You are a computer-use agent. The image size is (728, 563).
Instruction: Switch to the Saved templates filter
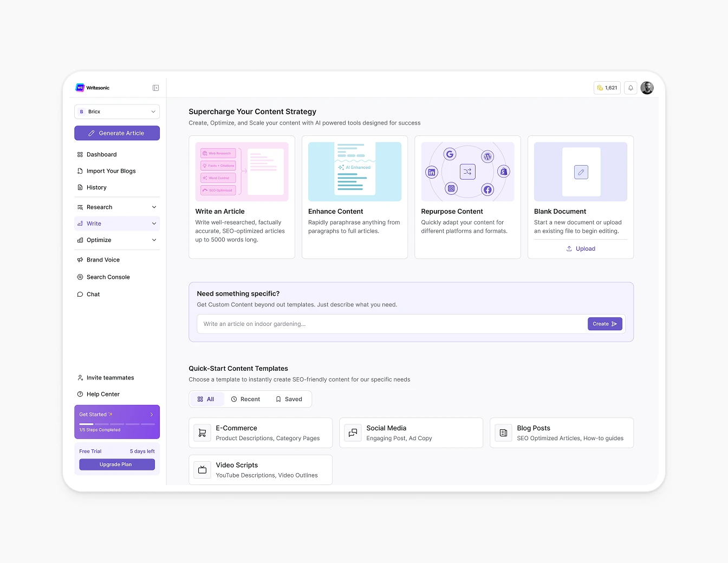(x=289, y=399)
